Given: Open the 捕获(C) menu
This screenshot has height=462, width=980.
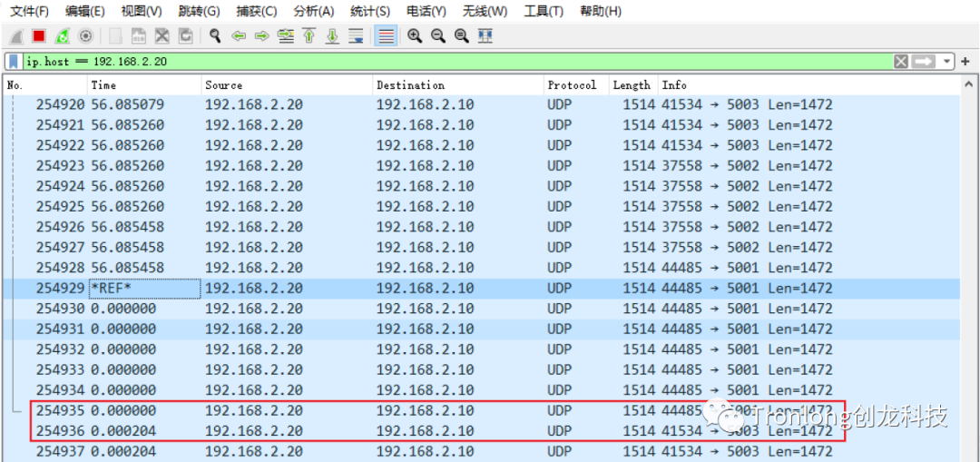Looking at the screenshot, I should pos(256,11).
